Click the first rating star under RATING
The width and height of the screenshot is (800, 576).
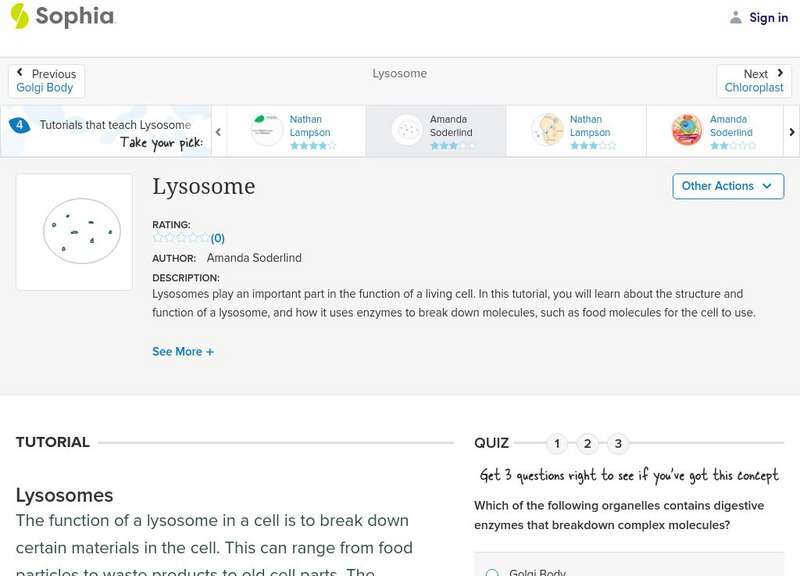pos(156,238)
